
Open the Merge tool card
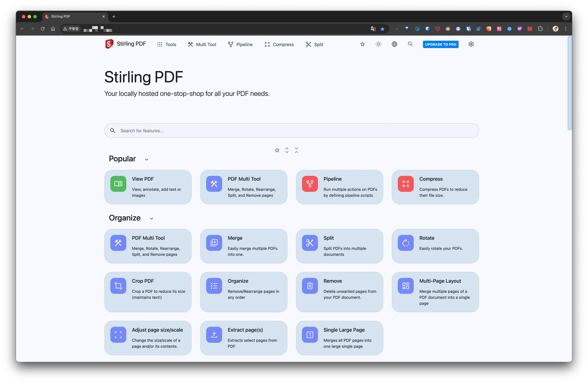pyautogui.click(x=243, y=246)
